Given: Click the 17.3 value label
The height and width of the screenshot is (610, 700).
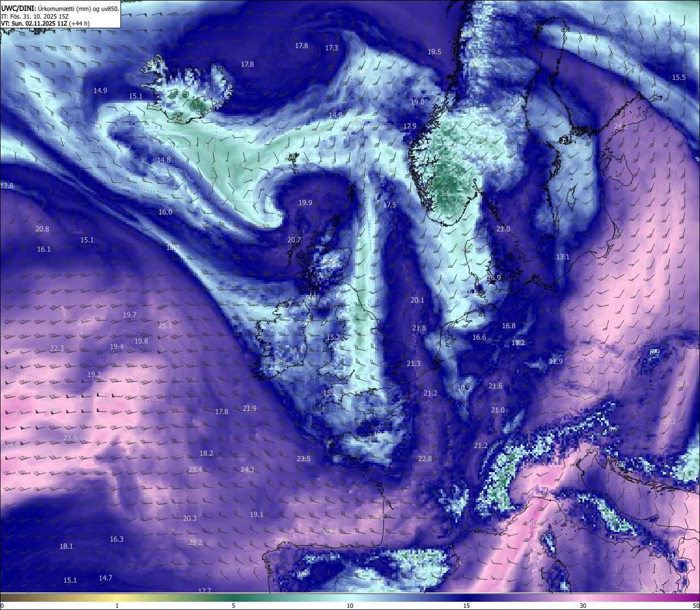Looking at the screenshot, I should click(x=331, y=48).
